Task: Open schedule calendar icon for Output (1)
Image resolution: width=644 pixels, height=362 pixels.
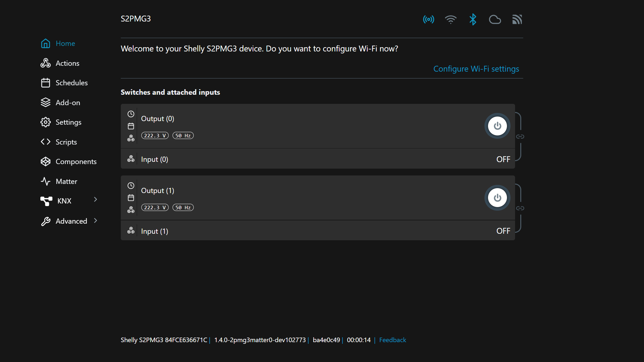Action: 131,198
